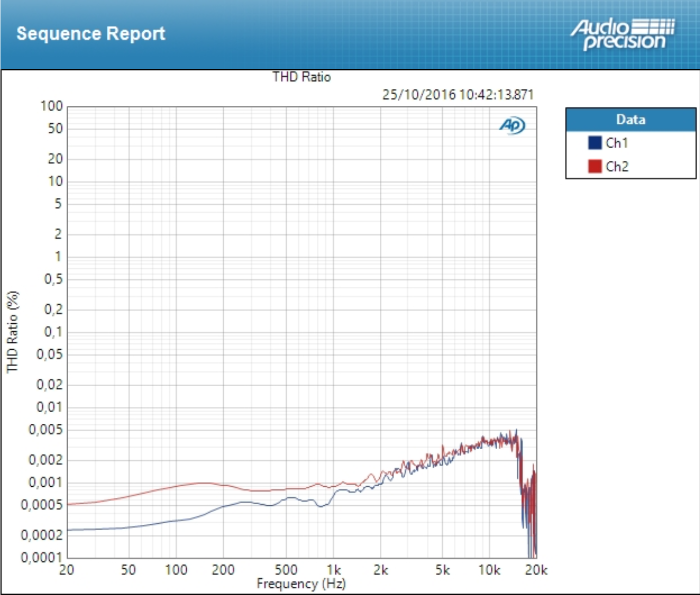Click the 0,01 tick label on Y axis

pyautogui.click(x=50, y=407)
